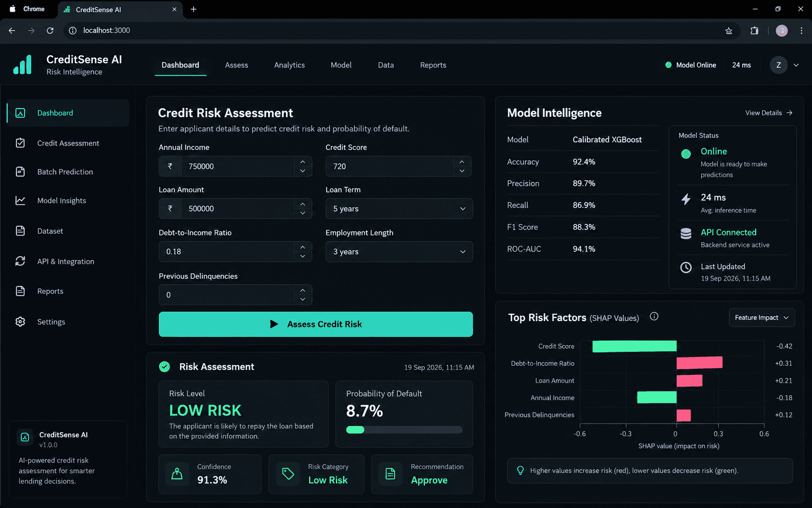Screen dimensions: 812x508
Task: Click the Z user avatar button
Action: coord(779,65)
